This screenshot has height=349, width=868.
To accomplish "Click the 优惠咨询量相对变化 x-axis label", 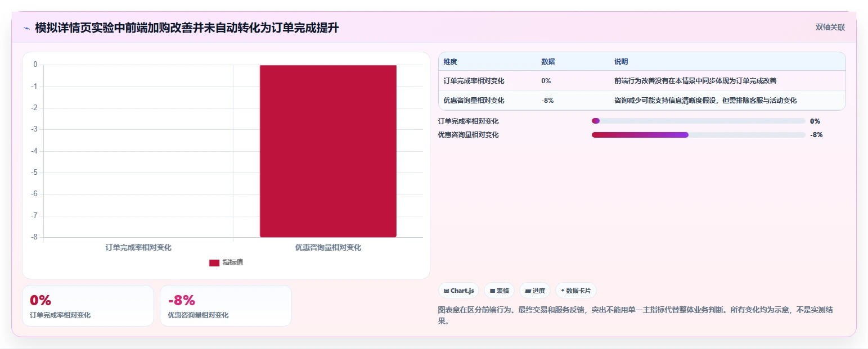I will click(328, 247).
